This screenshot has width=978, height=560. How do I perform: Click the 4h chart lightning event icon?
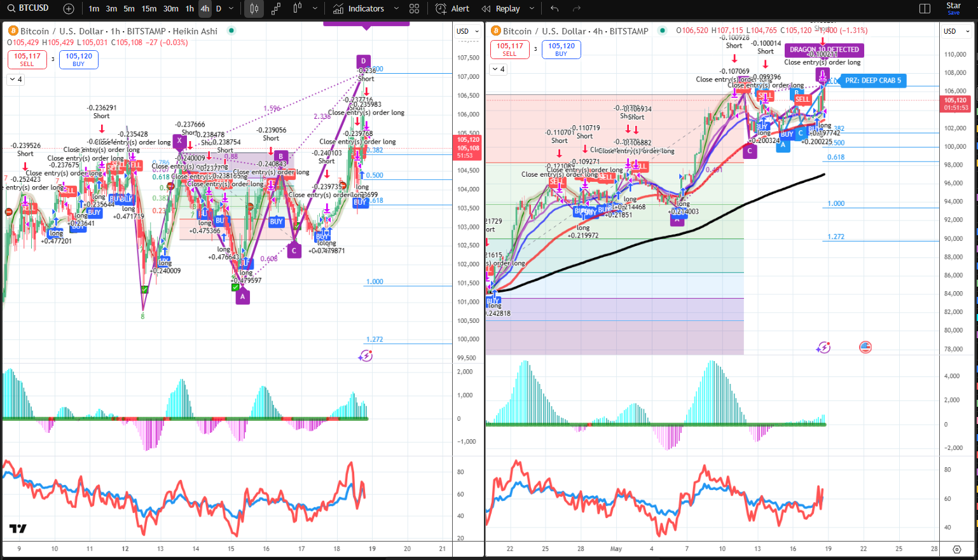(x=823, y=347)
